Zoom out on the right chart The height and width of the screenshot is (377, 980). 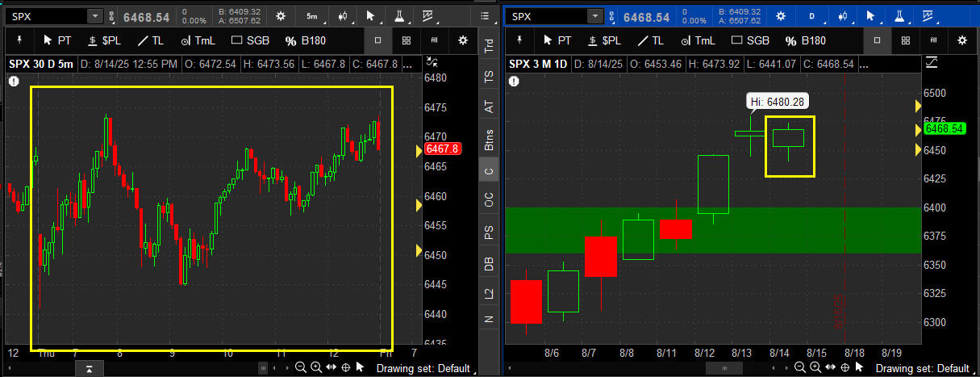(799, 367)
